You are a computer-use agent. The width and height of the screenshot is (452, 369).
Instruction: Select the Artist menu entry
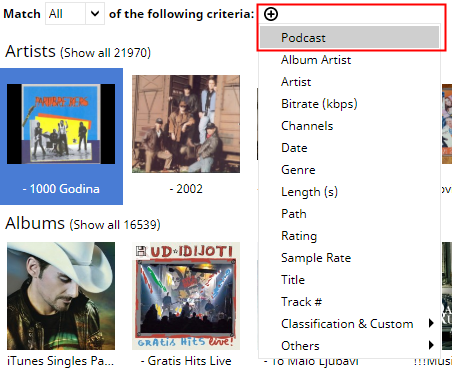(349, 82)
